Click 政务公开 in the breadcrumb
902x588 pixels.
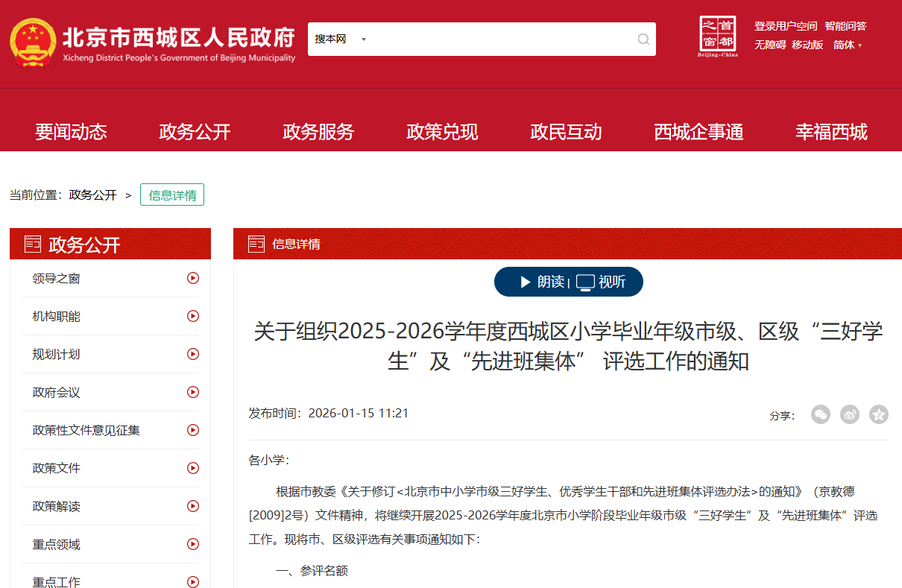(93, 195)
